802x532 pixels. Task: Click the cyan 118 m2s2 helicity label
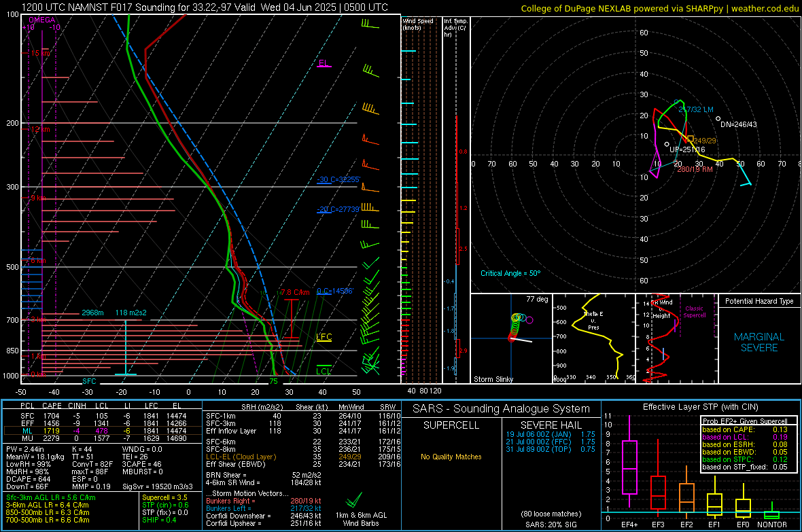click(x=130, y=313)
